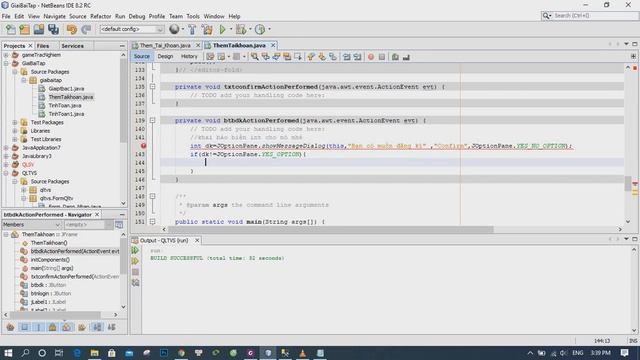Image resolution: width=640 pixels, height=360 pixels.
Task: Click the Build Project hammer icon
Action: click(192, 29)
